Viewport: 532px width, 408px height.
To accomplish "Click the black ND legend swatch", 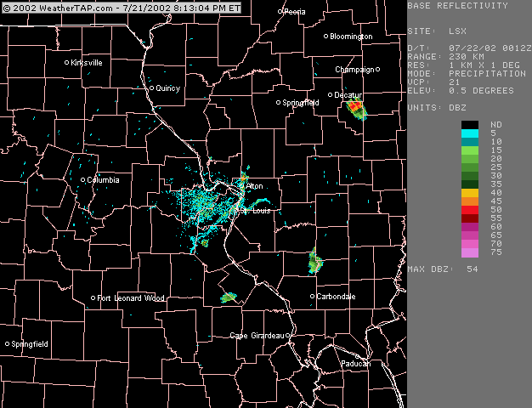I will click(x=470, y=125).
